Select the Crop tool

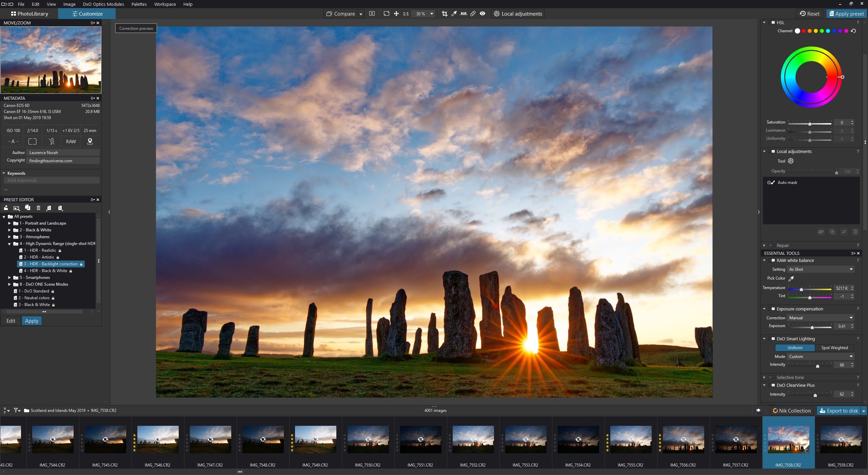[x=444, y=14]
